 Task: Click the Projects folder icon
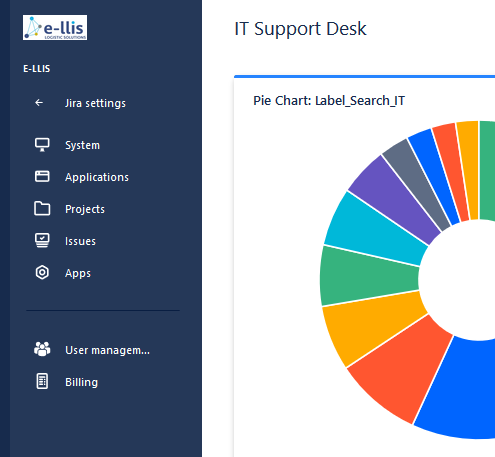pos(42,209)
